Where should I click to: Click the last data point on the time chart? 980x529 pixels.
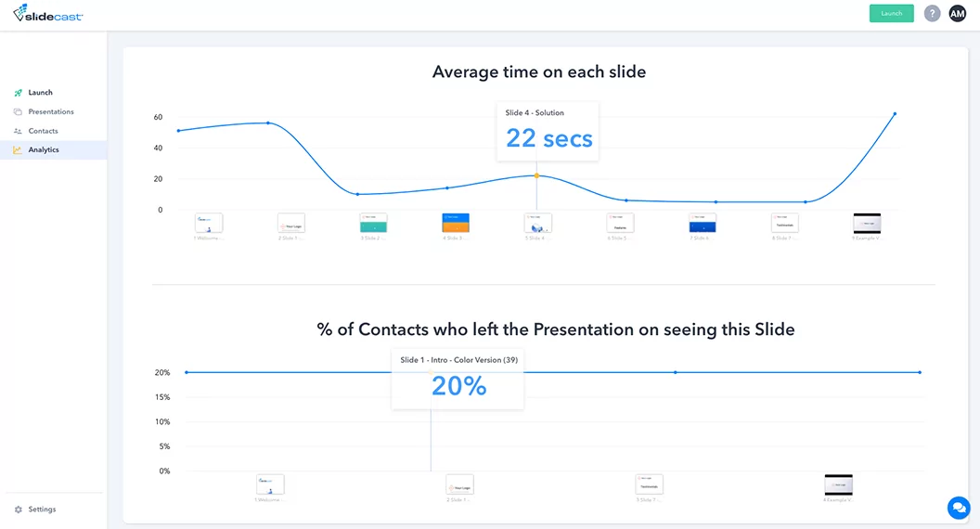(895, 114)
